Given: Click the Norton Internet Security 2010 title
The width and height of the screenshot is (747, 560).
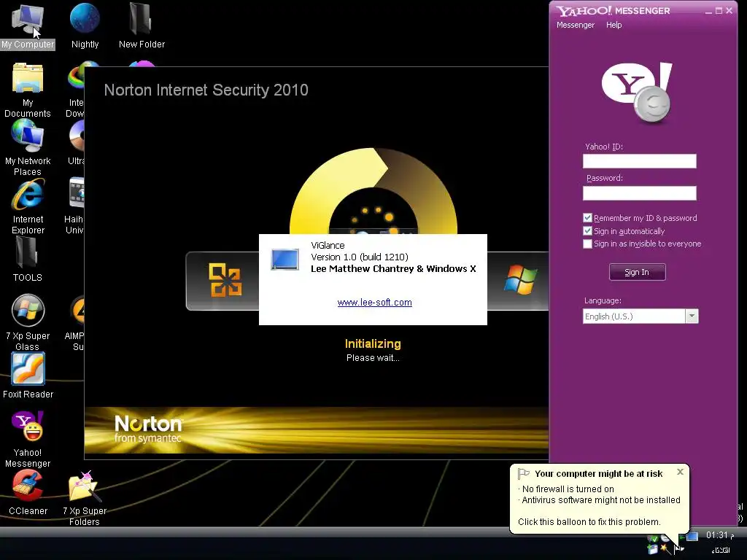Looking at the screenshot, I should pos(206,90).
